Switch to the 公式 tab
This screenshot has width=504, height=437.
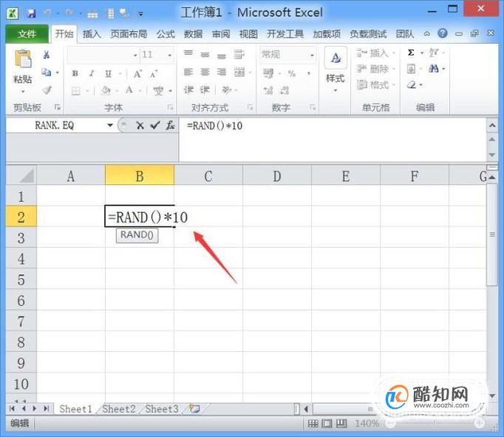[166, 34]
